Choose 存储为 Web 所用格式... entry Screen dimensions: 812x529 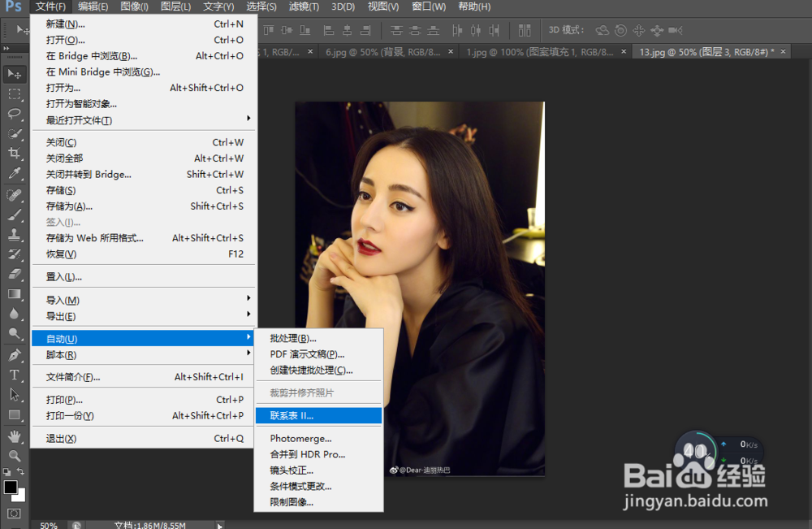(144, 238)
